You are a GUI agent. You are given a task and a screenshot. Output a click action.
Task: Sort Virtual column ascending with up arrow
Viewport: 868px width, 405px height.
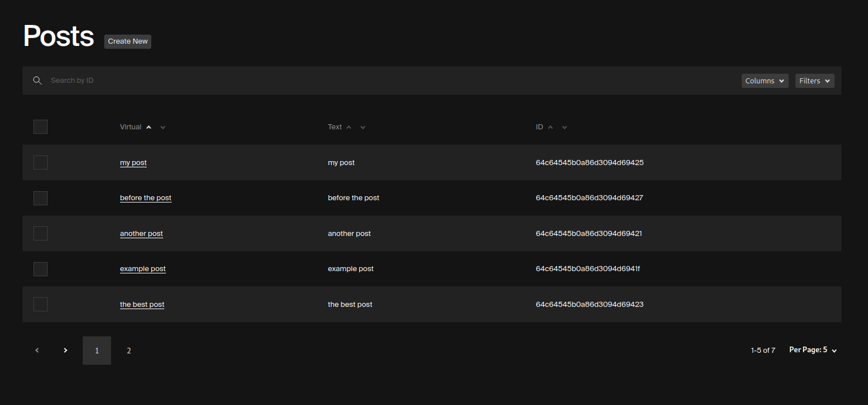pos(148,126)
